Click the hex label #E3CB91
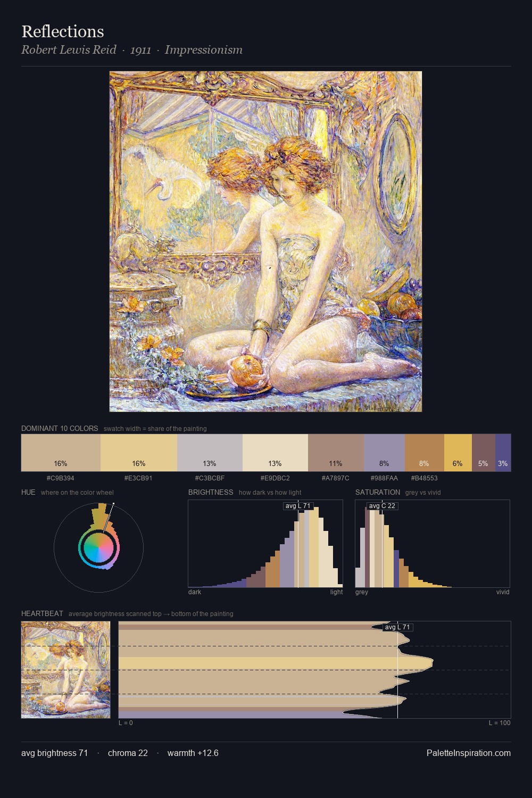 pos(138,478)
